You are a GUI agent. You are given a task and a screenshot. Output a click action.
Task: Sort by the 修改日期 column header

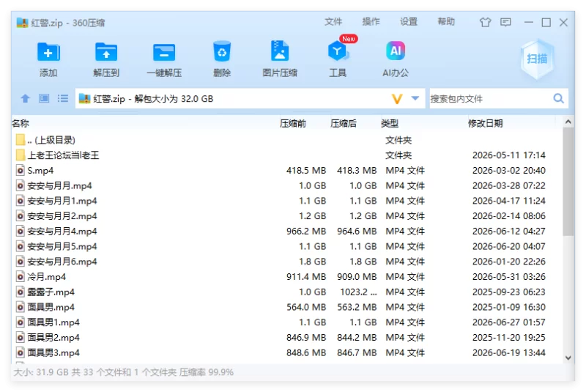[485, 123]
